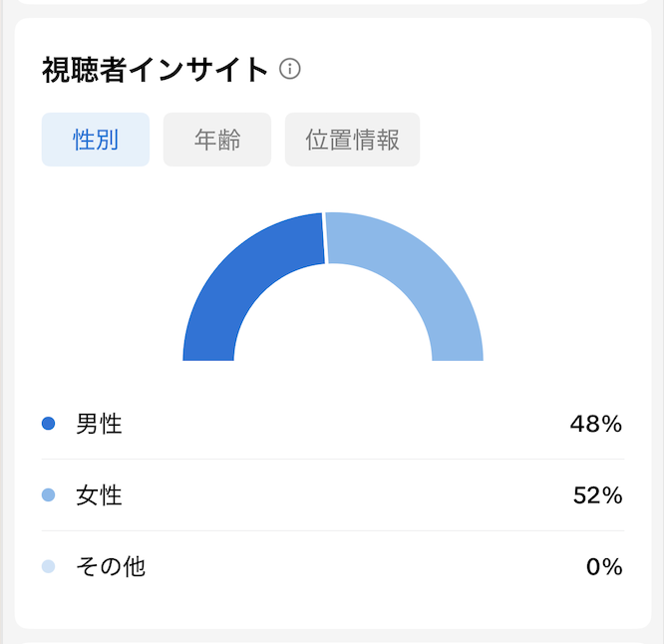Click the light blue dot beside 女性
The width and height of the screenshot is (664, 644).
coord(48,494)
